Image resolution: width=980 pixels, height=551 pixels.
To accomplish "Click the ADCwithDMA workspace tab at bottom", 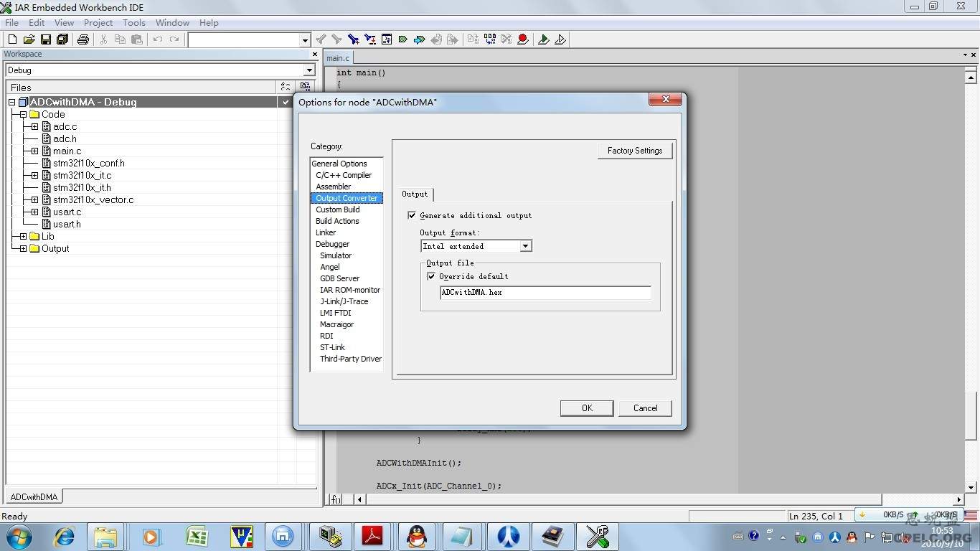I will pyautogui.click(x=34, y=496).
